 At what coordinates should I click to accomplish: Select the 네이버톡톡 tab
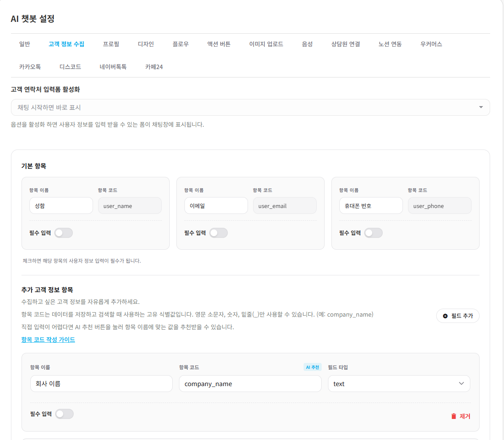(x=113, y=67)
